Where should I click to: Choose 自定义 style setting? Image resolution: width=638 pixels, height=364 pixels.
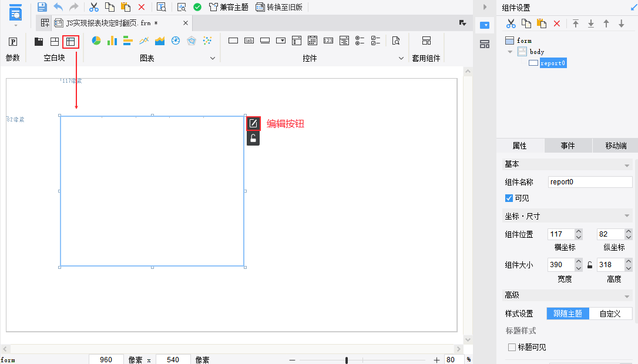point(610,314)
